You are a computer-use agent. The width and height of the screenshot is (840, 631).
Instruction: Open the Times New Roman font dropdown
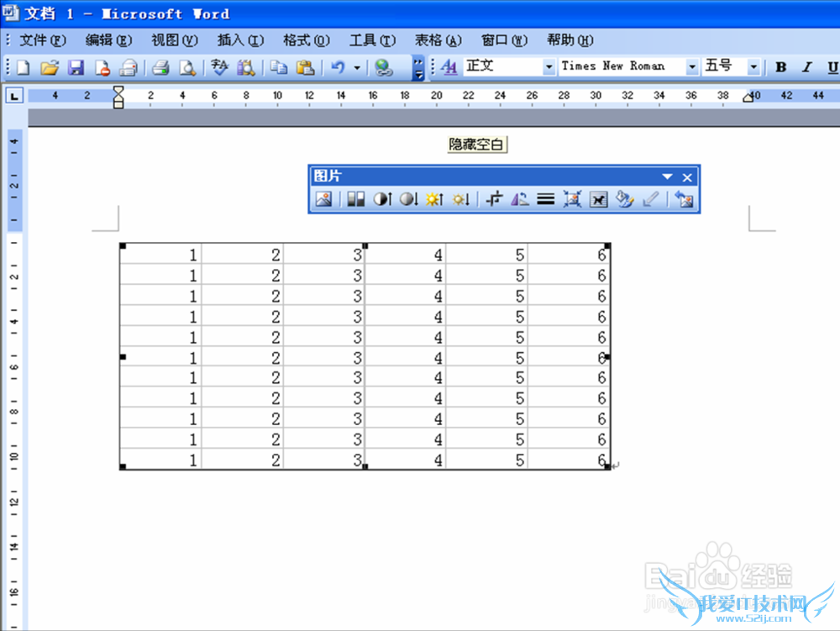coord(692,67)
